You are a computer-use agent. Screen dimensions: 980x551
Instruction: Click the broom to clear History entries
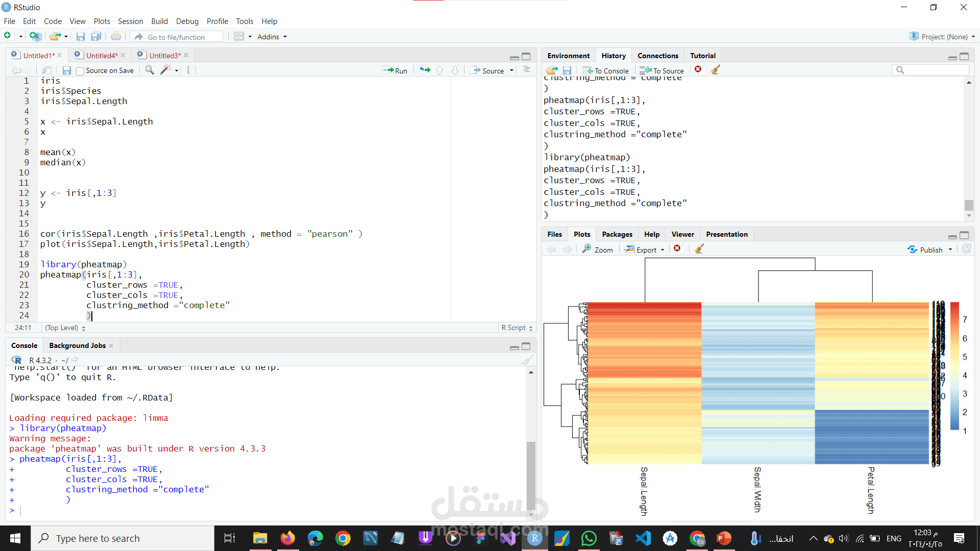[716, 70]
